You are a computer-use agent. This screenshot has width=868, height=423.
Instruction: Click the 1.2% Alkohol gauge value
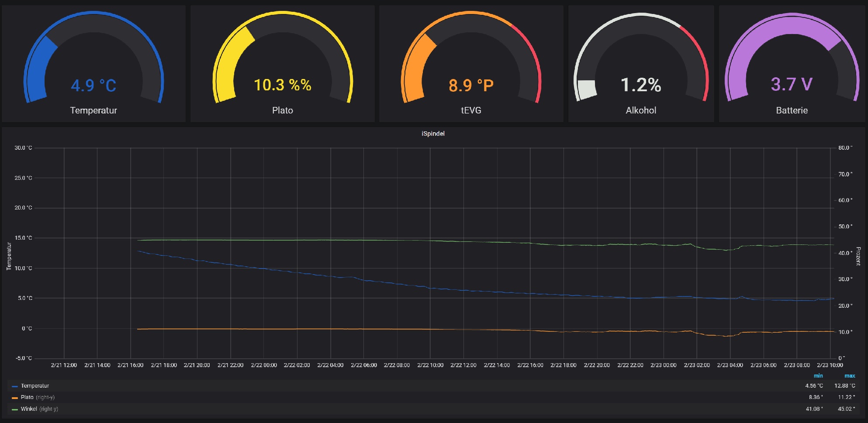coord(641,85)
